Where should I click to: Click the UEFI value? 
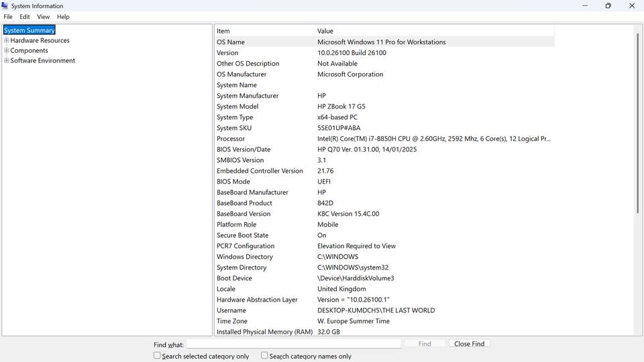[x=323, y=182]
